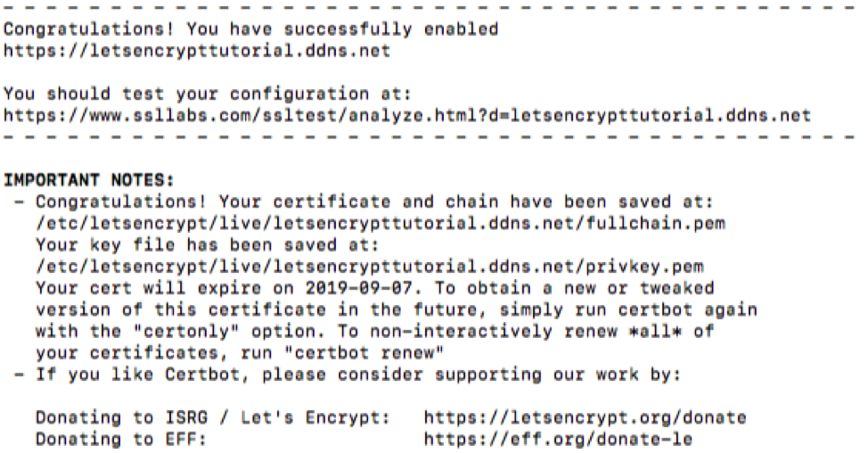Click the IMPORTANT NOTES heading
This screenshot has height=453, width=868.
89,180
